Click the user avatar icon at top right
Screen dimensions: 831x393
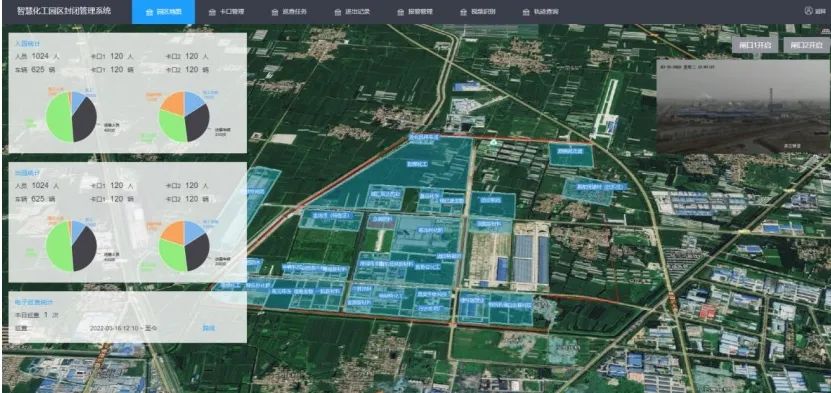[808, 11]
